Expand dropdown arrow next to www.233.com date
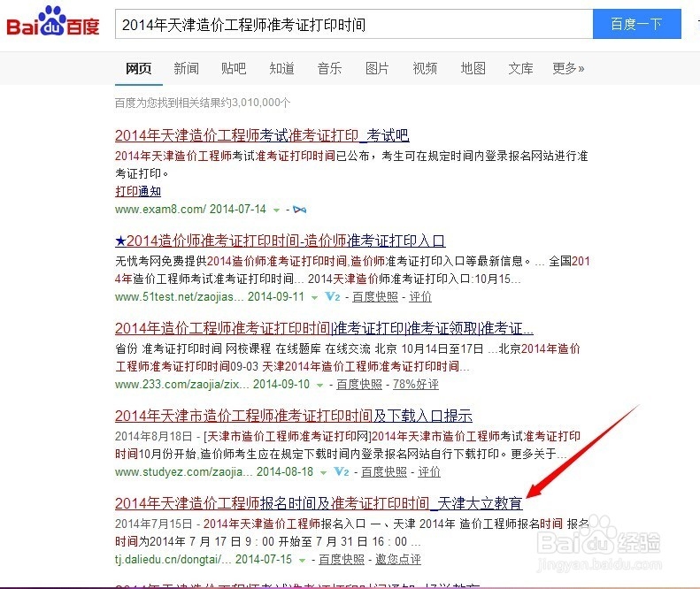 [319, 385]
